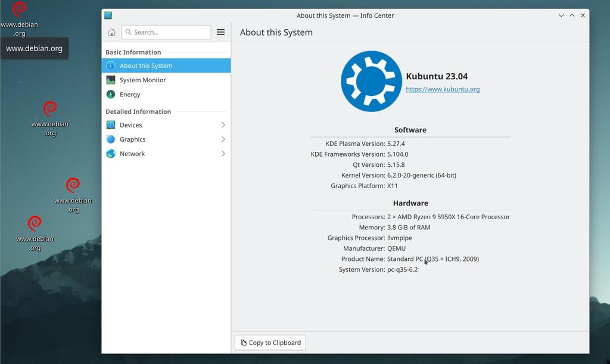Click the system version value pc-q35-6.2
The height and width of the screenshot is (364, 610).
tap(402, 269)
